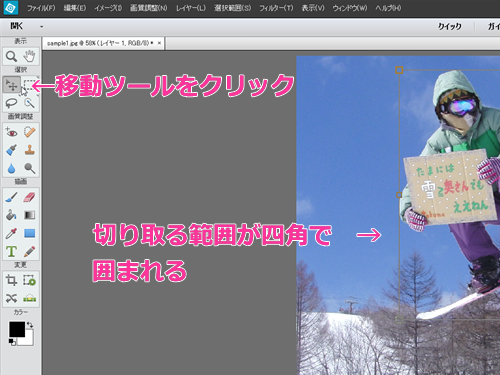Select the Crop tool
The width and height of the screenshot is (500, 375).
[11, 280]
